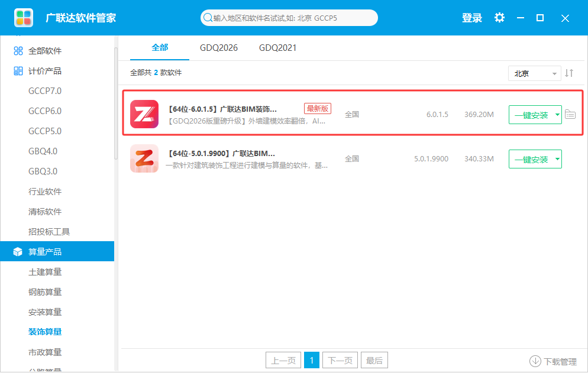This screenshot has width=588, height=373.
Task: Click the 全部共 2 款软件 count text
Action: [x=156, y=72]
